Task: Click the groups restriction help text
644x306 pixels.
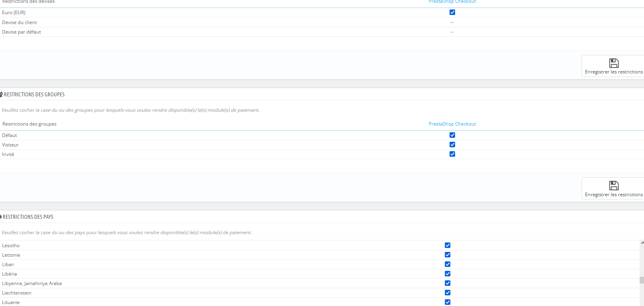Action: point(131,110)
